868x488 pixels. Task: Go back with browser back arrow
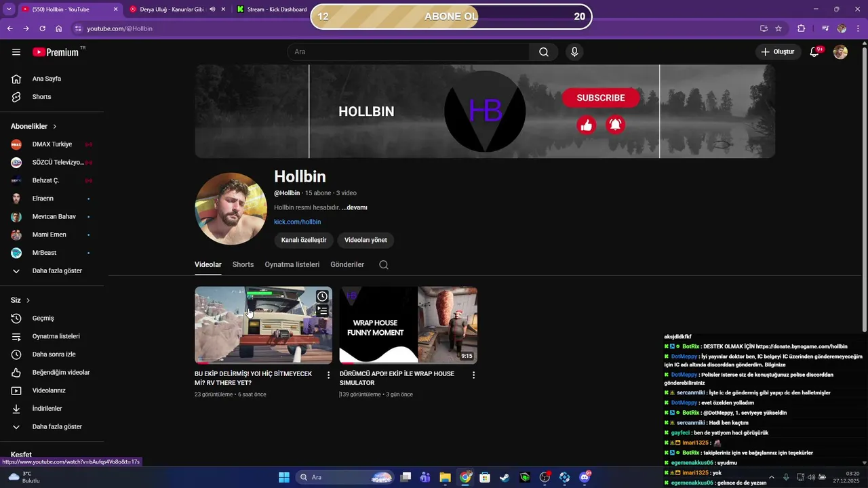9,28
